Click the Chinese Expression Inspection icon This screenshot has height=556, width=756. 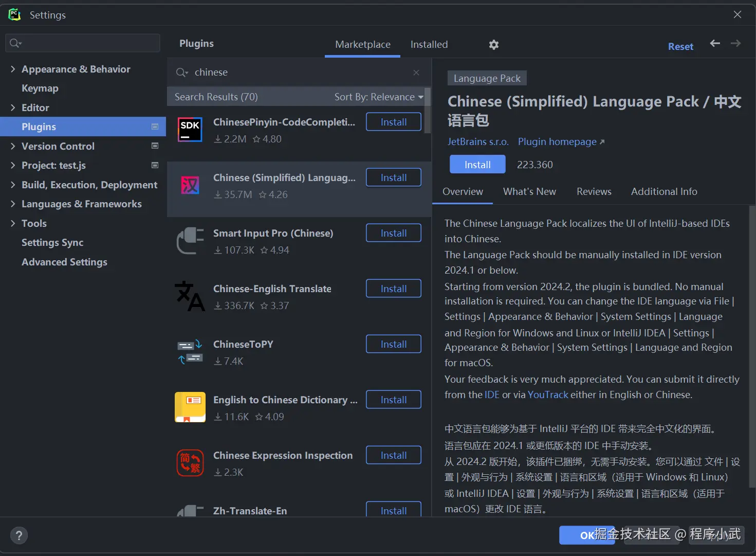[x=190, y=463]
